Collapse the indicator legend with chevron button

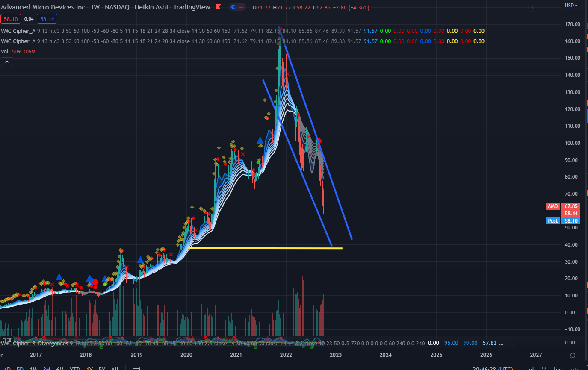pyautogui.click(x=7, y=62)
